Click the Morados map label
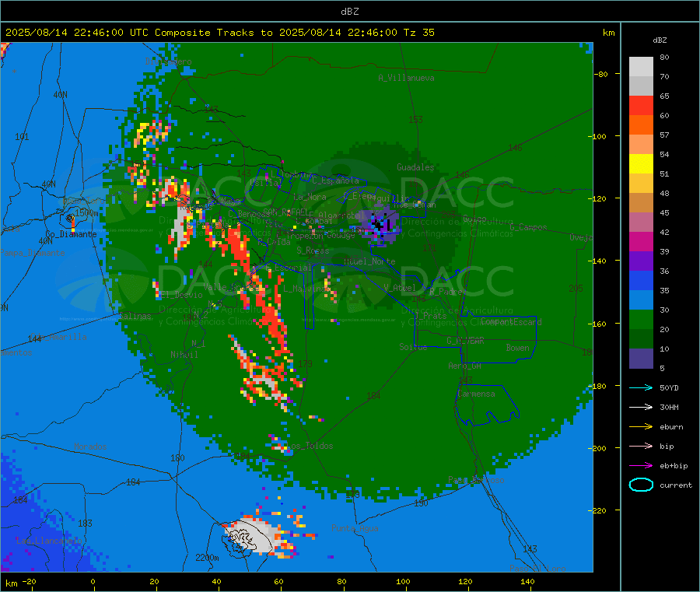Viewport: 700px width, 592px height. (90, 447)
